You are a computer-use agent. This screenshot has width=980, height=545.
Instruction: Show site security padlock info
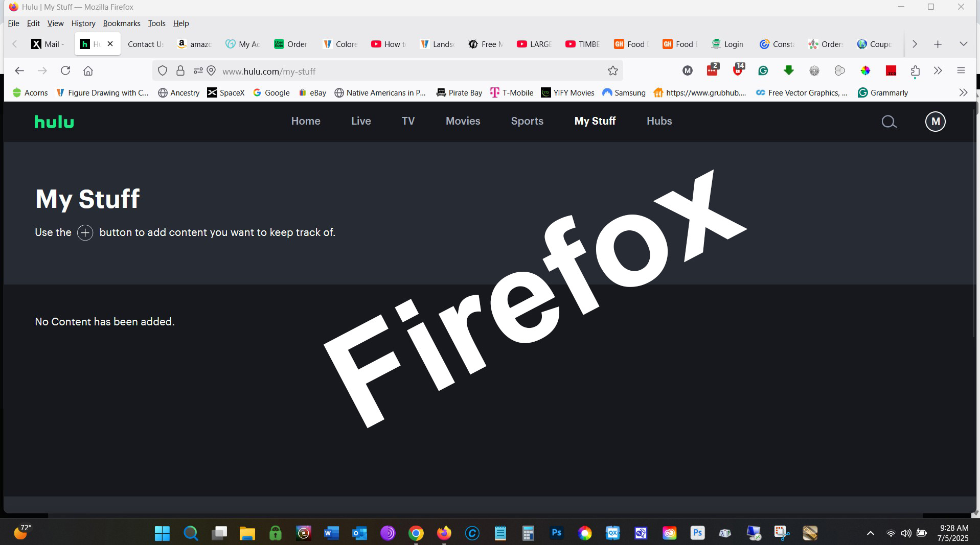click(x=180, y=71)
